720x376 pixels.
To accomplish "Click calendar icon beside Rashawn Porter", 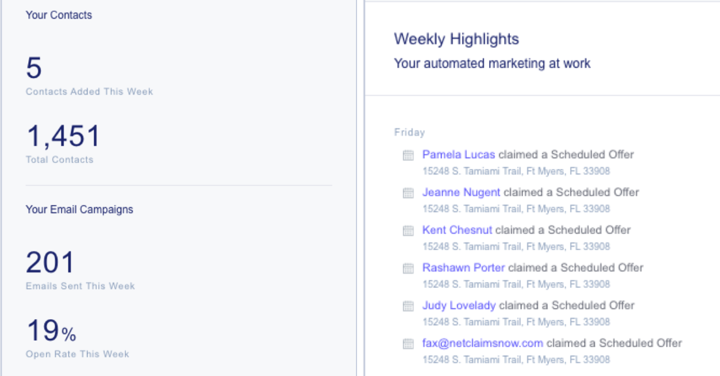I will pyautogui.click(x=408, y=268).
